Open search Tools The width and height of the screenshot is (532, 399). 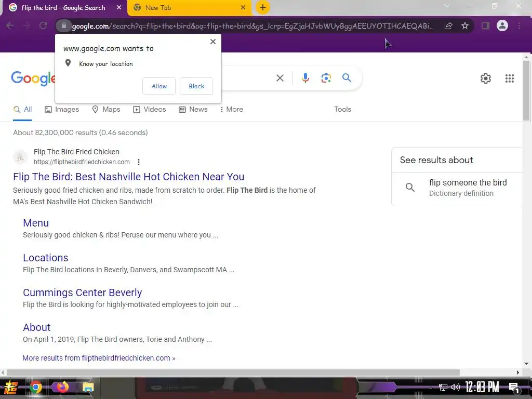[x=343, y=109]
